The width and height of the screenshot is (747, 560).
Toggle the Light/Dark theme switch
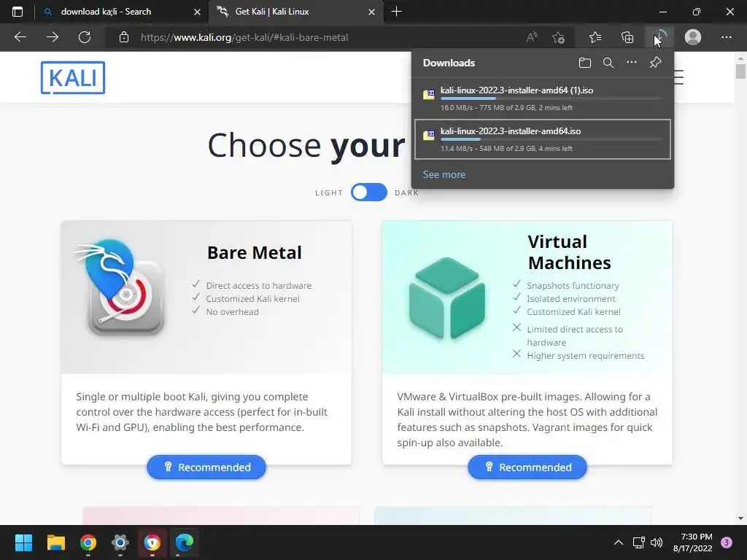pos(368,192)
